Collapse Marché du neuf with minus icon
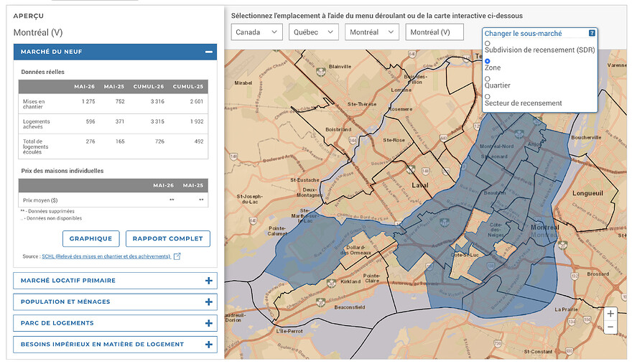 coord(209,52)
